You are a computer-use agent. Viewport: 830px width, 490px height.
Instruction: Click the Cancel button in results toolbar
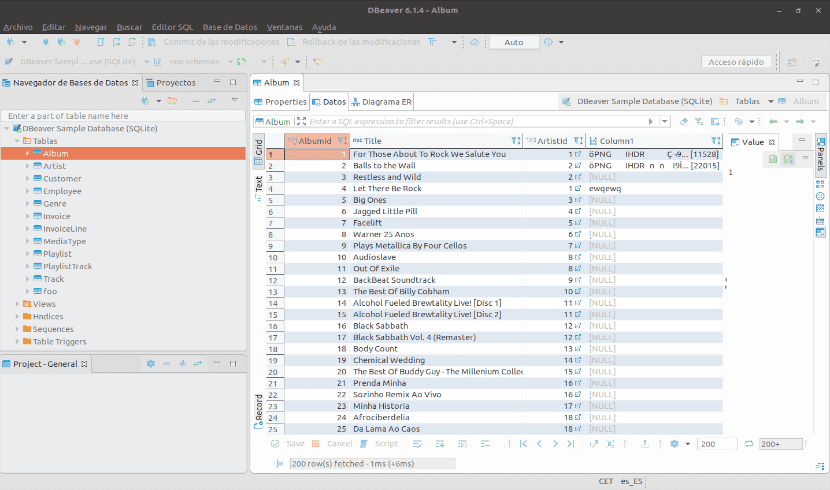332,444
